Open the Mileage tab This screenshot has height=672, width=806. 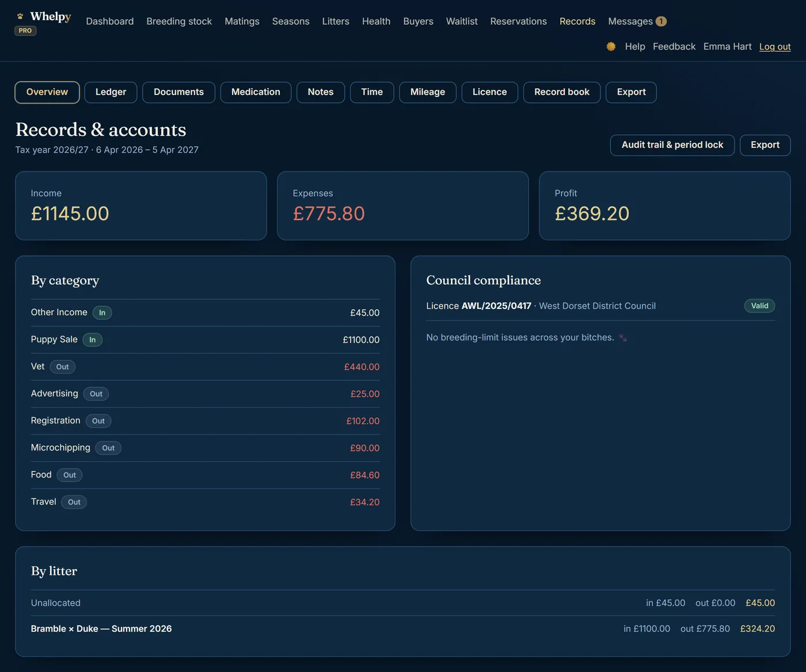point(428,92)
